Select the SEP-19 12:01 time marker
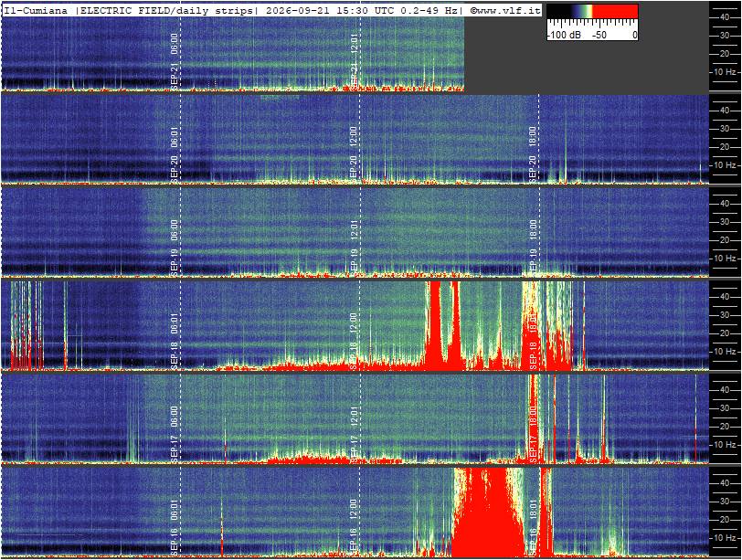Image resolution: width=742 pixels, height=560 pixels. (354, 248)
